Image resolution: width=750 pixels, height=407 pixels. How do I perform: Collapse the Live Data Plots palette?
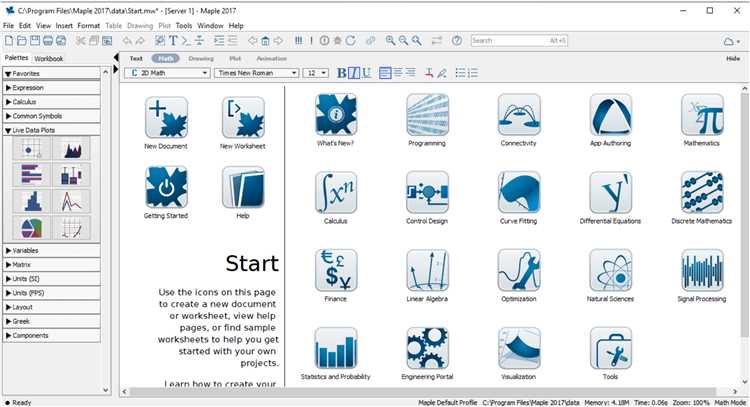pos(51,130)
